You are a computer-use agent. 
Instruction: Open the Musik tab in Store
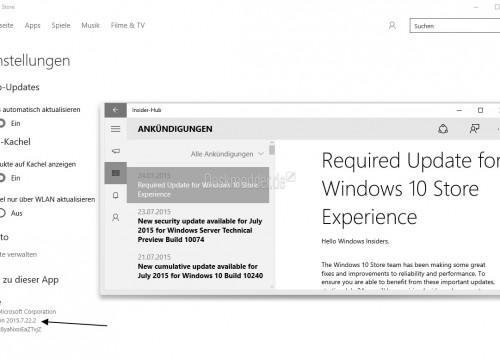(90, 26)
